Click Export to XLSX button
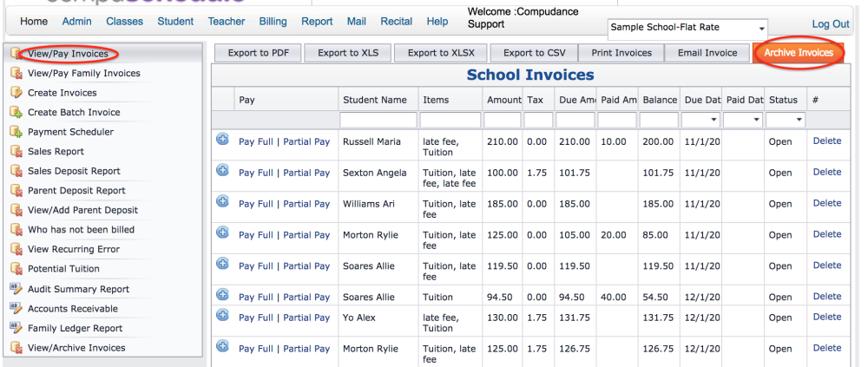The image size is (868, 367). coord(439,53)
